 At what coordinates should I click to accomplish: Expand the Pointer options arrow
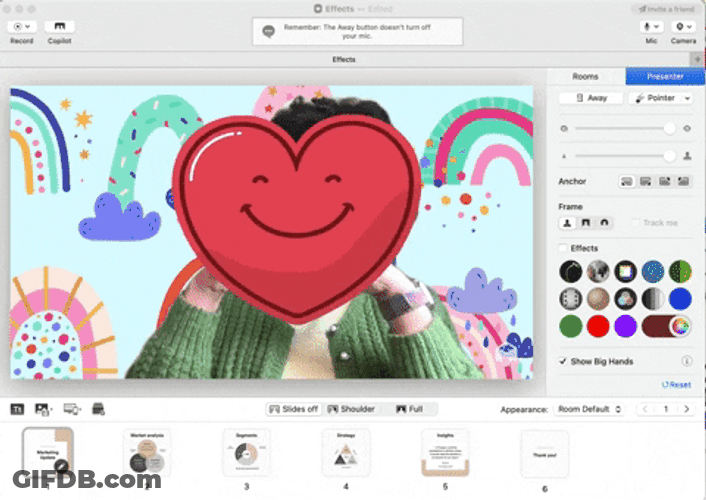click(687, 98)
